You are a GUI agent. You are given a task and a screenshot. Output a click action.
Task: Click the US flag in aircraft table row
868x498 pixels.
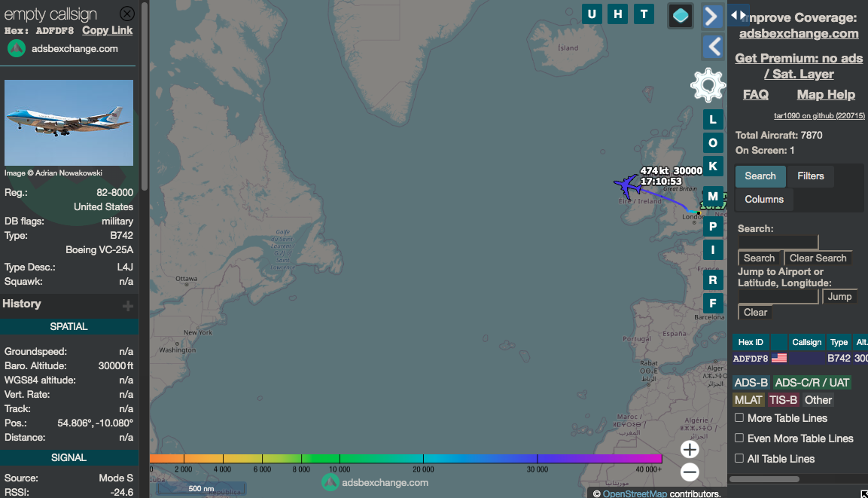pyautogui.click(x=779, y=358)
